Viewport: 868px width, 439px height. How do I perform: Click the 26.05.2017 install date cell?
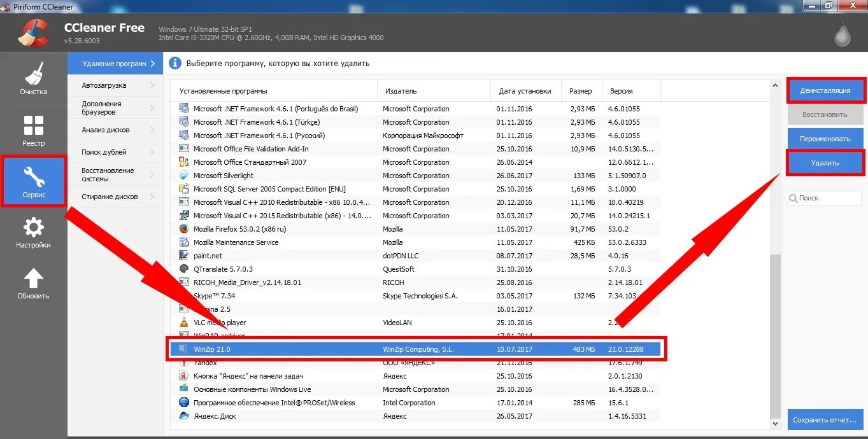click(515, 416)
